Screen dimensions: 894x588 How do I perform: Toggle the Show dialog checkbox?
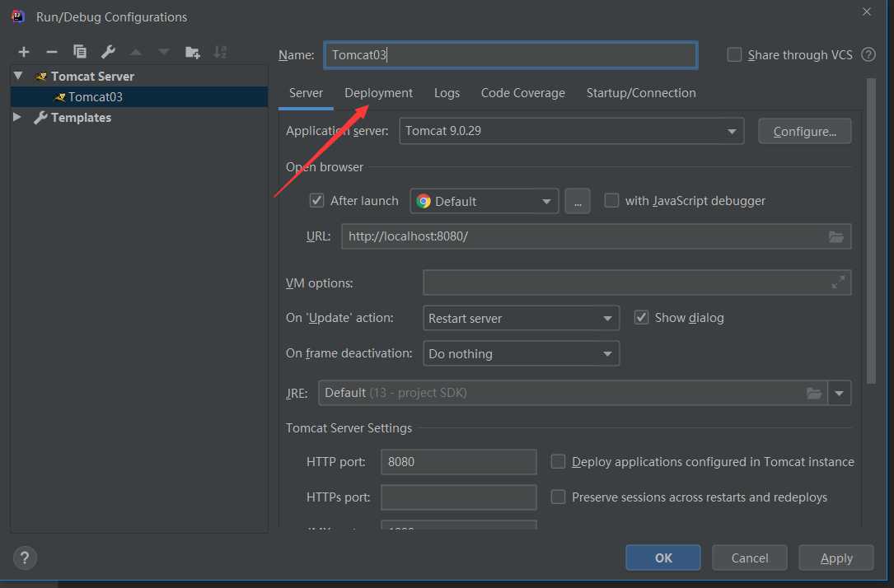[641, 317]
